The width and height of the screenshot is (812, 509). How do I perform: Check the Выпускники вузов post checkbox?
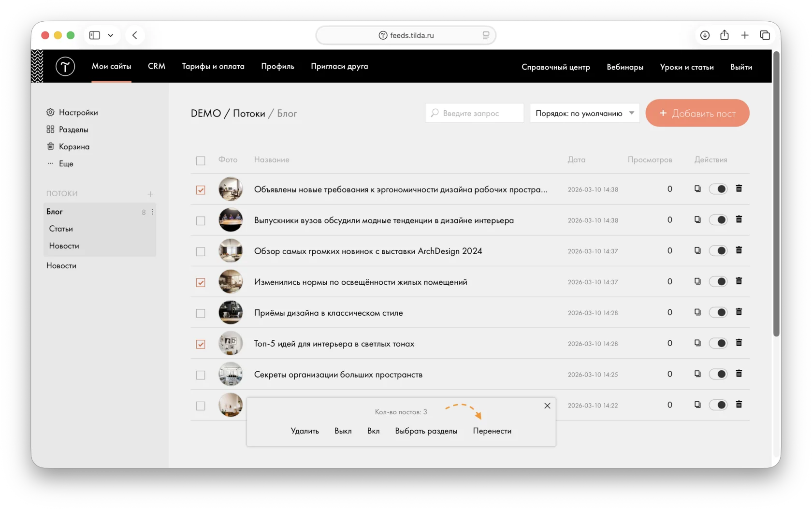click(x=201, y=221)
